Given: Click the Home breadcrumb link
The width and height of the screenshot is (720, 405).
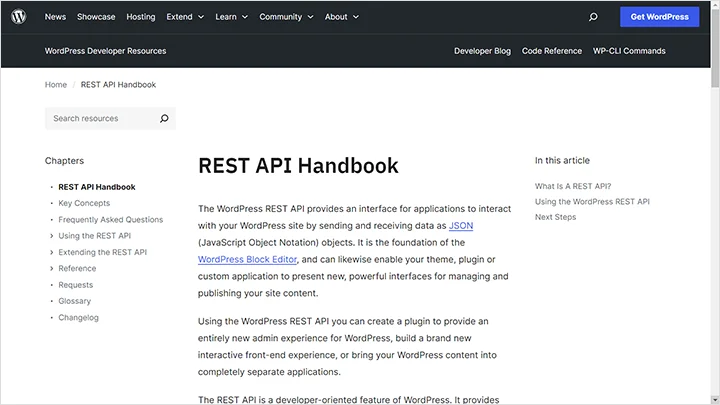Looking at the screenshot, I should (x=56, y=84).
